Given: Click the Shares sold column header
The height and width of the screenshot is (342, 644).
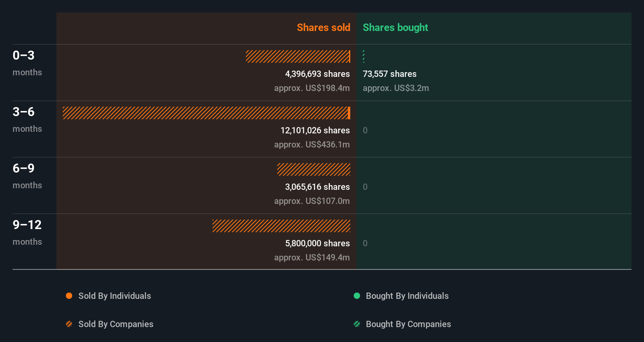Looking at the screenshot, I should point(323,27).
